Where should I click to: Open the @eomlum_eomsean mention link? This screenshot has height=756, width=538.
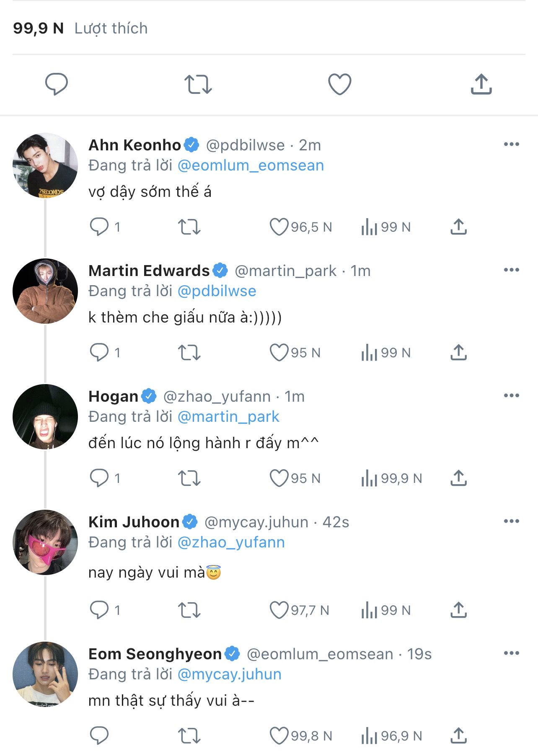coord(251,165)
